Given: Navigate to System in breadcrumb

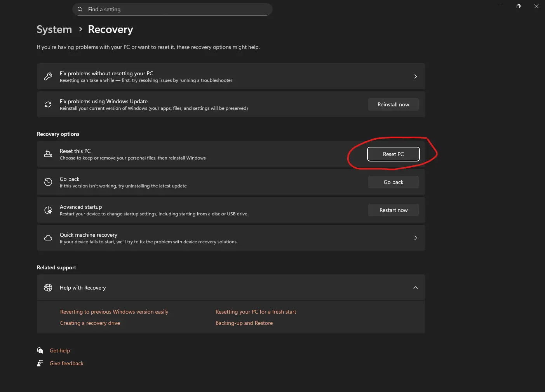Looking at the screenshot, I should (54, 29).
